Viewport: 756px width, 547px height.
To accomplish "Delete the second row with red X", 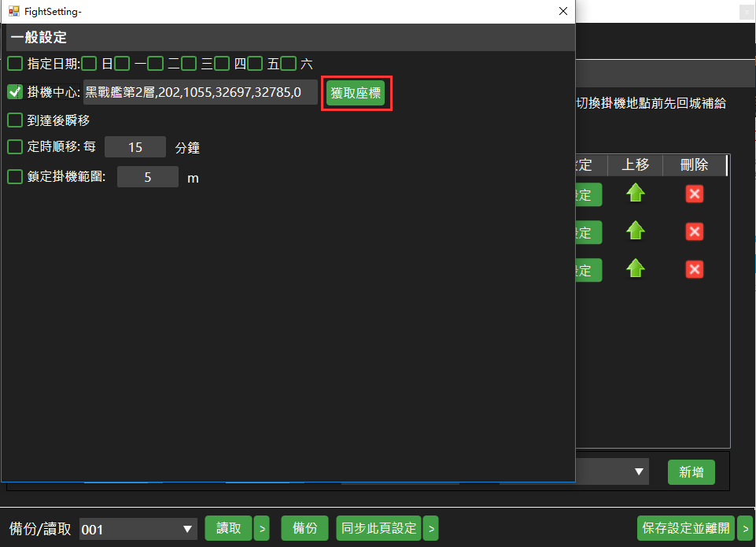I will 694,231.
